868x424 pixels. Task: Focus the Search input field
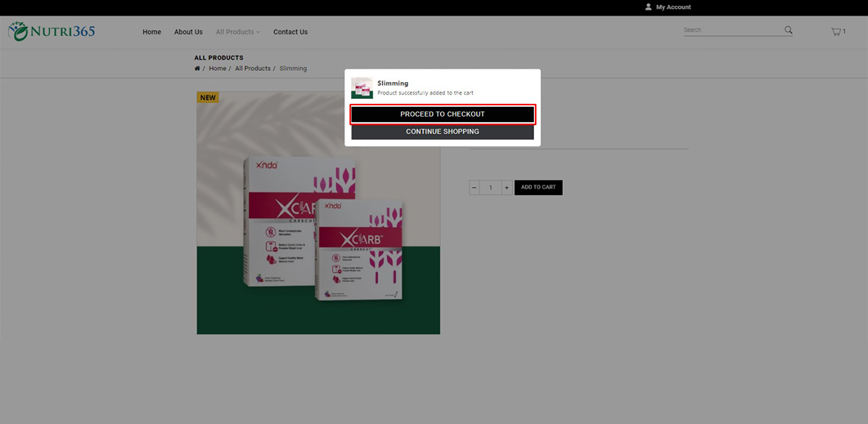(x=732, y=30)
